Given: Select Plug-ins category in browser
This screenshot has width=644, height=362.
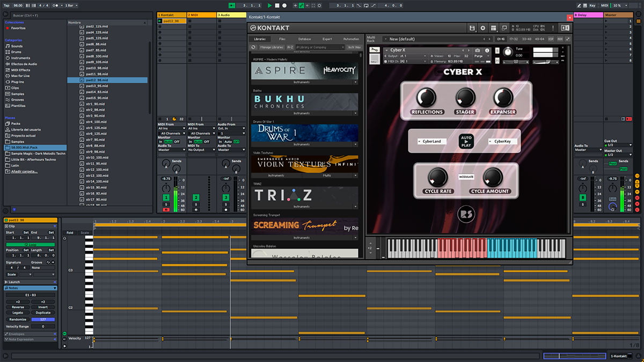Looking at the screenshot, I should coord(18,82).
